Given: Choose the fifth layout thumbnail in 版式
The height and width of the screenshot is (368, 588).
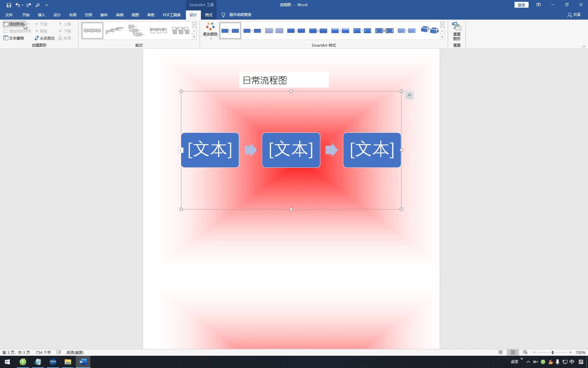Looking at the screenshot, I should click(181, 31).
